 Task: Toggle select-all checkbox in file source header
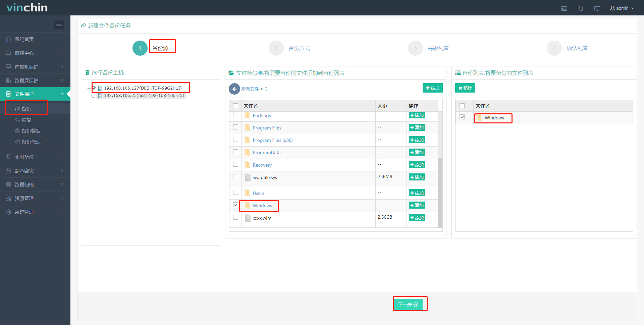235,106
